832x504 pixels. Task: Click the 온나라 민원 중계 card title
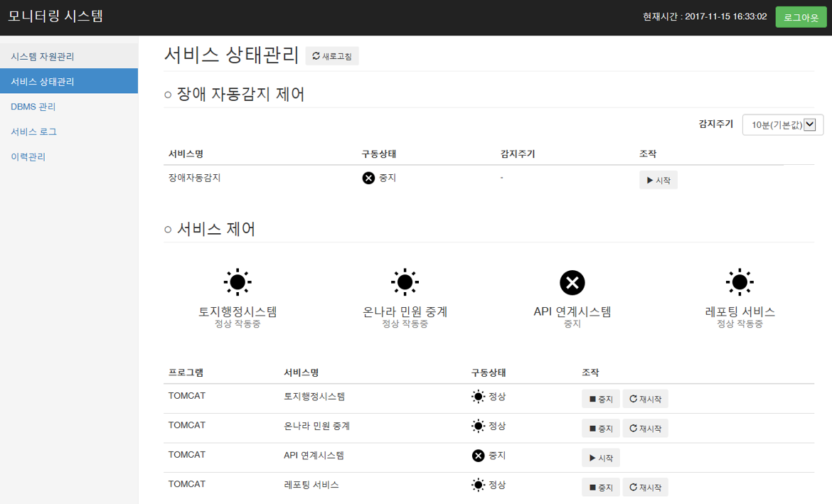(x=405, y=311)
